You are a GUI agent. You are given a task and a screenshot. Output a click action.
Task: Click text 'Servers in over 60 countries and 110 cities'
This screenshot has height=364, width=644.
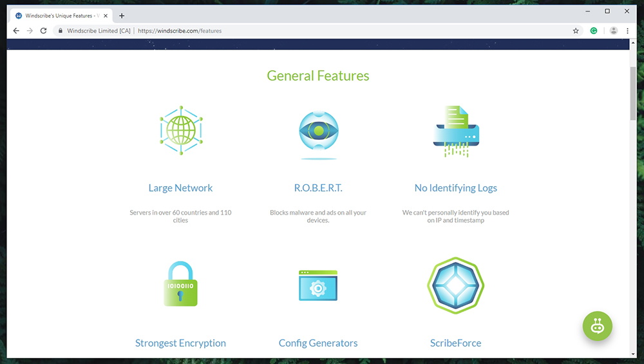[181, 216]
